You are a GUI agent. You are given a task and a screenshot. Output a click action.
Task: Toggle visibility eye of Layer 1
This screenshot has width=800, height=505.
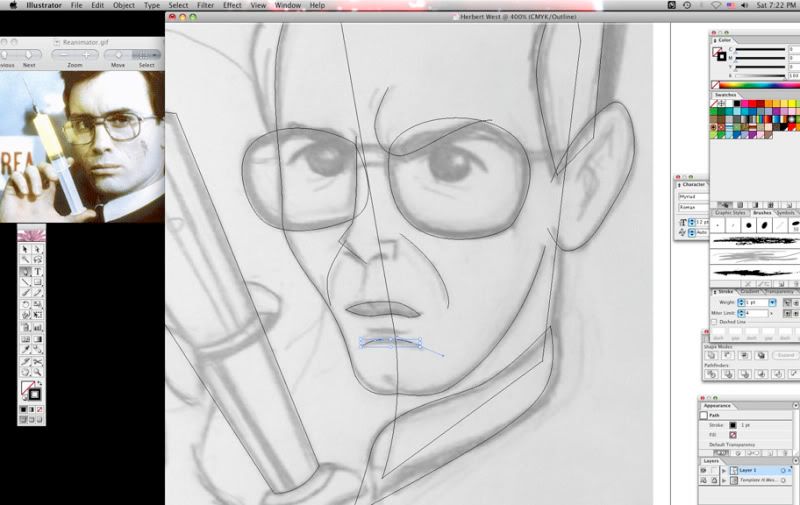click(704, 470)
